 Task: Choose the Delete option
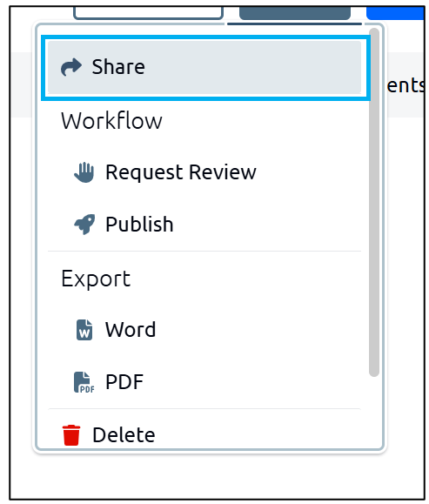[x=204, y=435]
